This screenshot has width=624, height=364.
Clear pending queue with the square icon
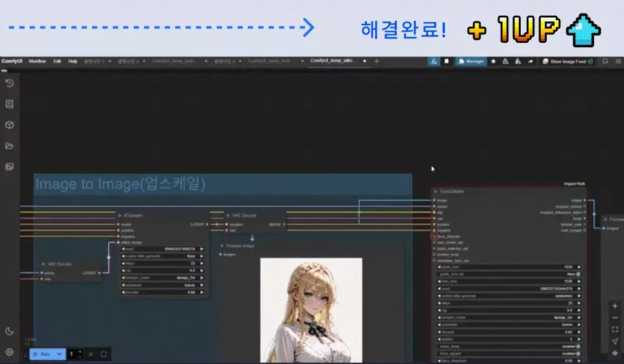[103, 354]
